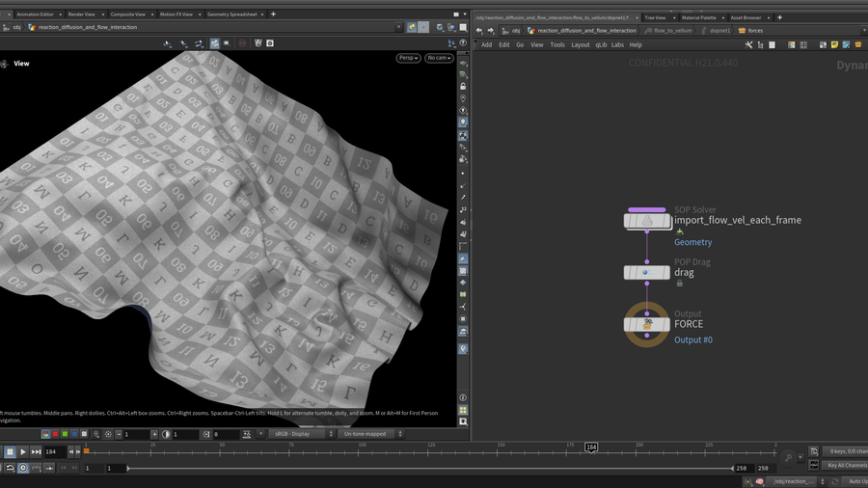
Task: Jump to the last frame of playback
Action: click(x=37, y=451)
